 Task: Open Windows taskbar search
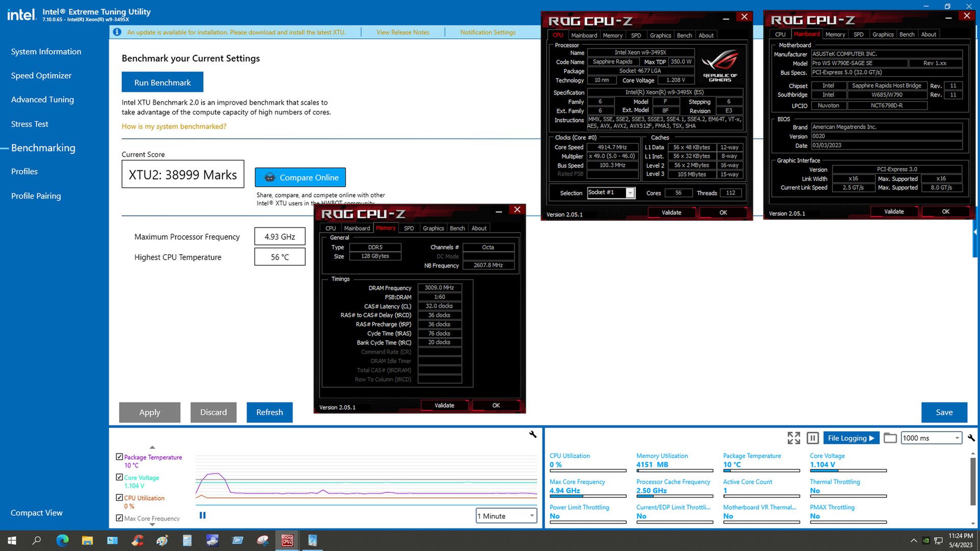[x=37, y=540]
